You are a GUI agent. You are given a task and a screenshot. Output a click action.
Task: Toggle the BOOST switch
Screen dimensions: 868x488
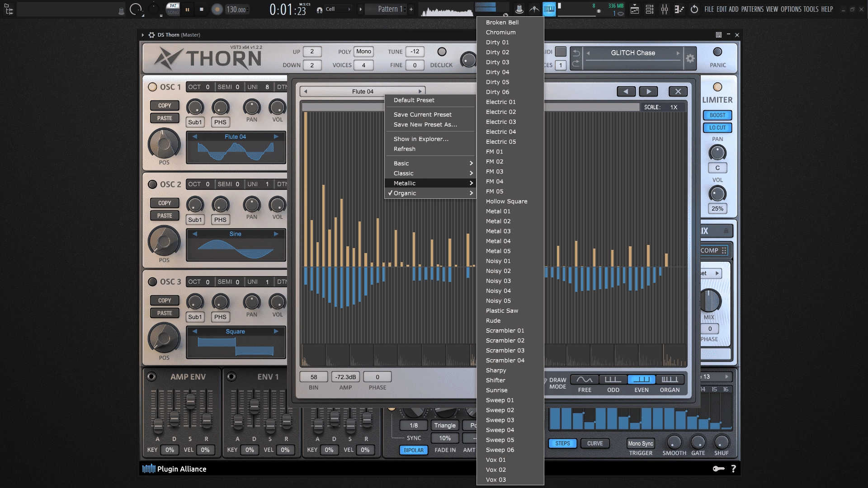click(x=717, y=115)
